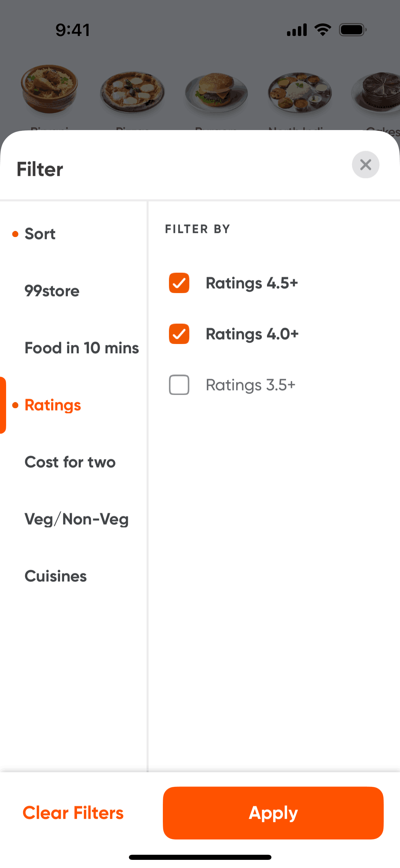Open the Sort filter category
The height and width of the screenshot is (868, 400).
[40, 234]
